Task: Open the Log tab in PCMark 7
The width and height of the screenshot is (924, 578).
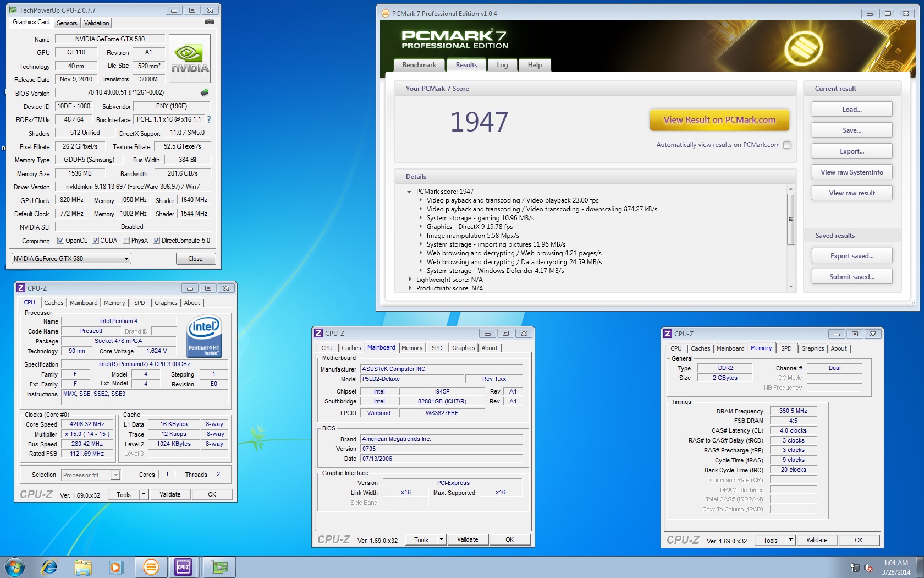Action: [x=502, y=65]
